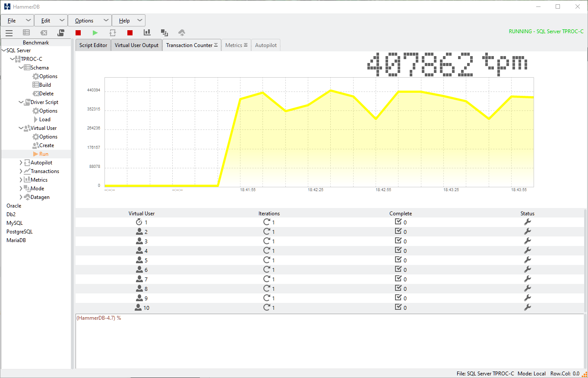Click the Autopilot circular-arrows toolbar icon
Screen dimensions: 588x378
113,33
